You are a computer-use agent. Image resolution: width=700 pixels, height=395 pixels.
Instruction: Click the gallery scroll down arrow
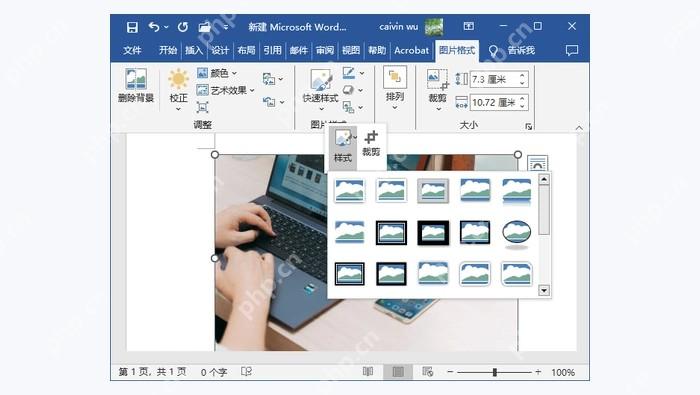click(544, 291)
